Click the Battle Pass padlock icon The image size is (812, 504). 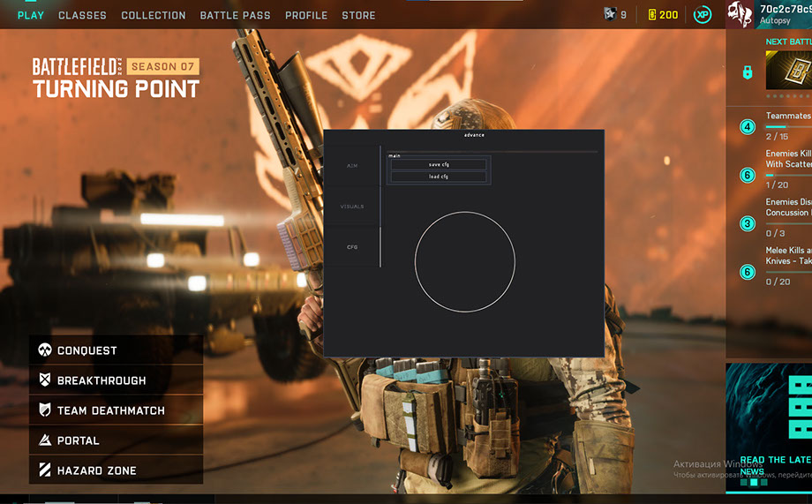(747, 71)
